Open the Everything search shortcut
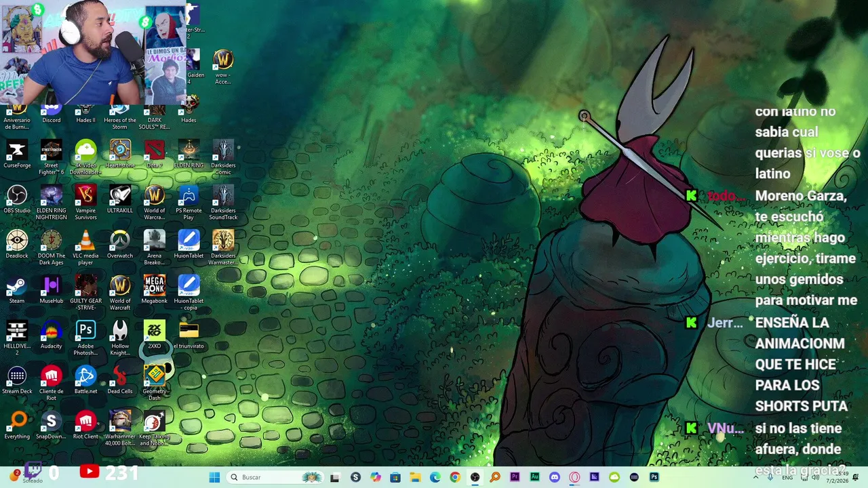 17,426
